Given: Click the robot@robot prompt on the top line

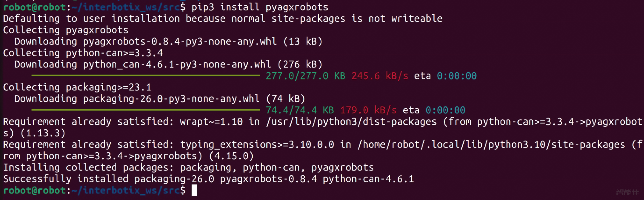Looking at the screenshot, I should [35, 7].
